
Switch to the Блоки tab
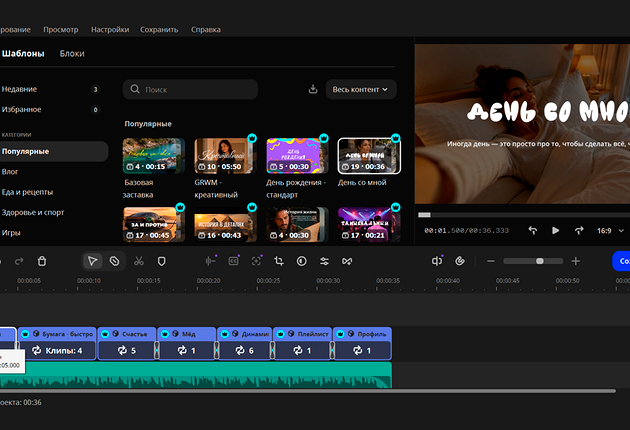pos(72,53)
